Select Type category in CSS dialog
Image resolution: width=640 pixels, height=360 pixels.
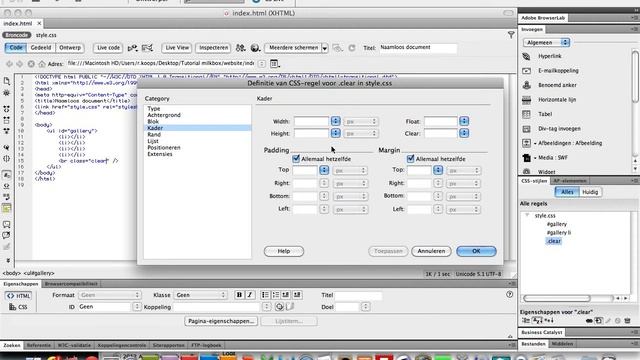point(153,109)
